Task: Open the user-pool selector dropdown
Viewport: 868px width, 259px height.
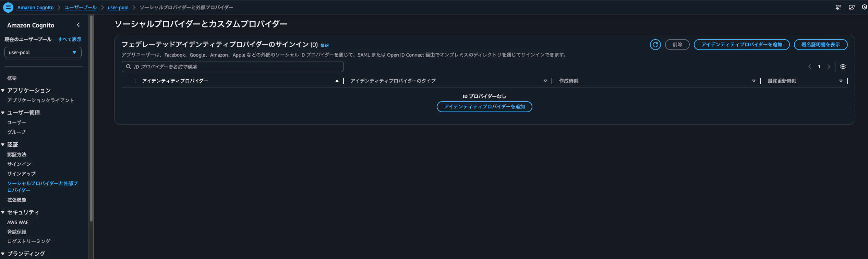Action: click(x=43, y=52)
